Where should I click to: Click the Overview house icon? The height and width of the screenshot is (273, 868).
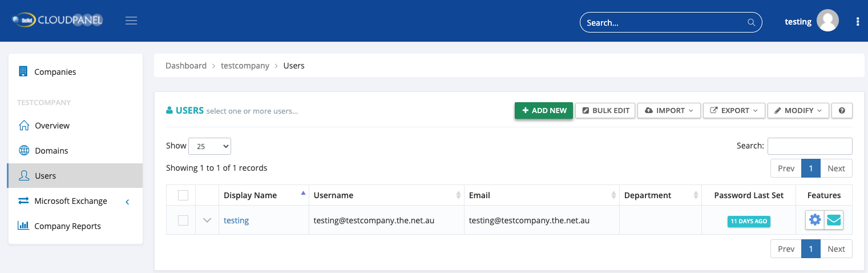tap(23, 125)
